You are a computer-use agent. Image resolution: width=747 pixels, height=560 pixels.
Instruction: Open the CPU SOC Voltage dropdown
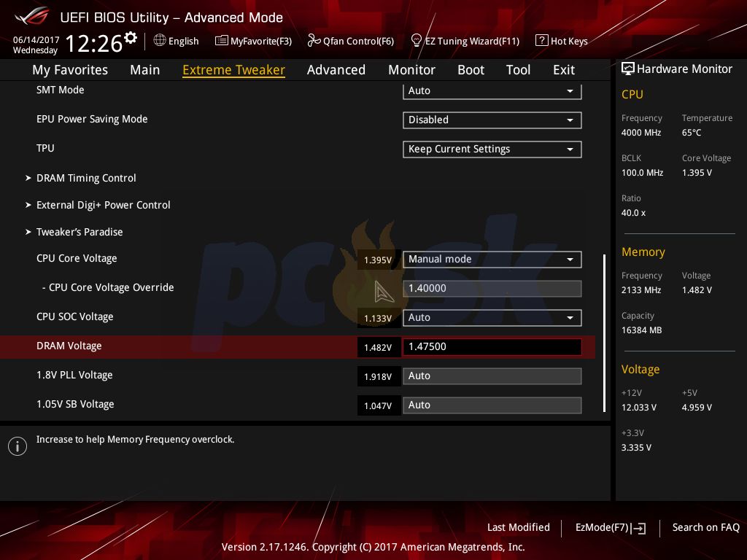click(492, 318)
